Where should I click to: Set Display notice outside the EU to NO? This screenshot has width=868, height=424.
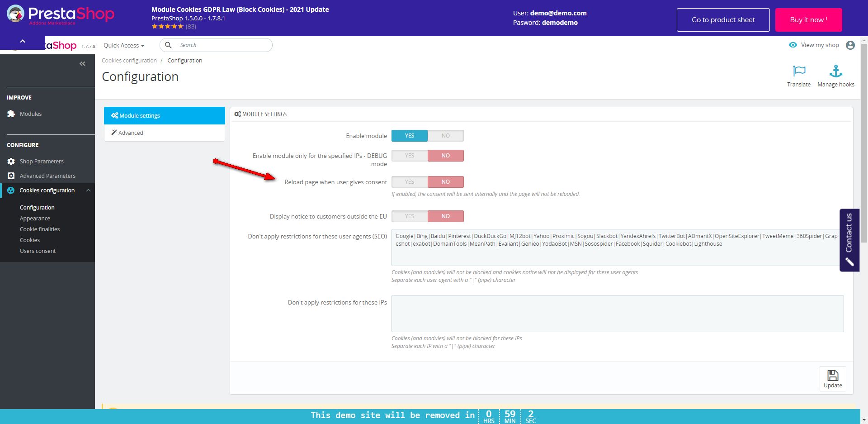pyautogui.click(x=446, y=216)
